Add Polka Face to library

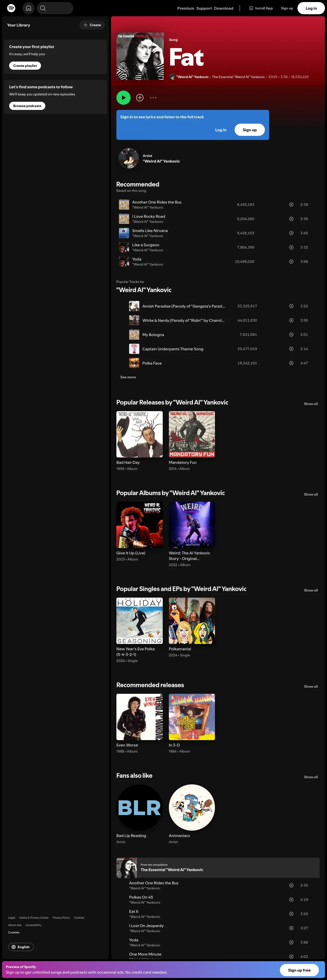click(x=291, y=363)
